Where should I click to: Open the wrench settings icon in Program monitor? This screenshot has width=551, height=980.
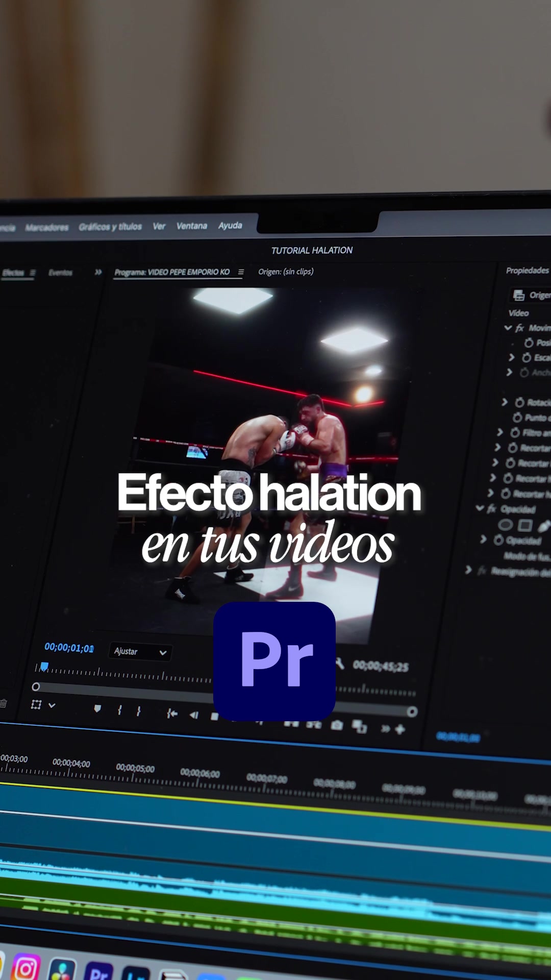point(340,664)
